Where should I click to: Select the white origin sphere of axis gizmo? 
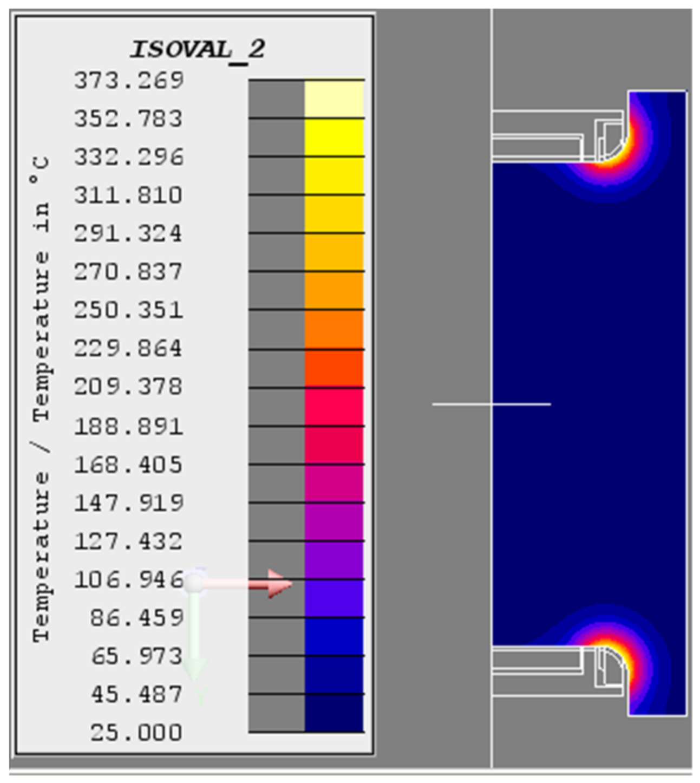(193, 584)
